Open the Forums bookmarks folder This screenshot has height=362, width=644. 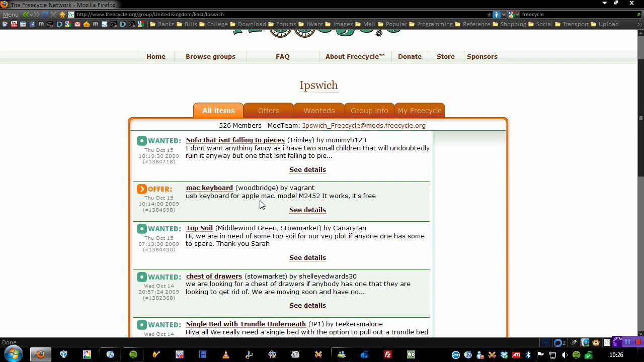282,24
